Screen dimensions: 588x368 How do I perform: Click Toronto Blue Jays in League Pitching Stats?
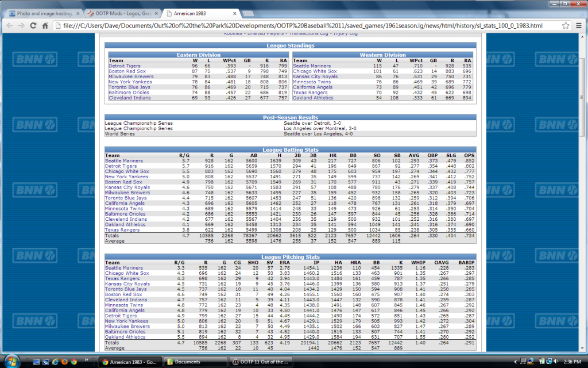[126, 289]
